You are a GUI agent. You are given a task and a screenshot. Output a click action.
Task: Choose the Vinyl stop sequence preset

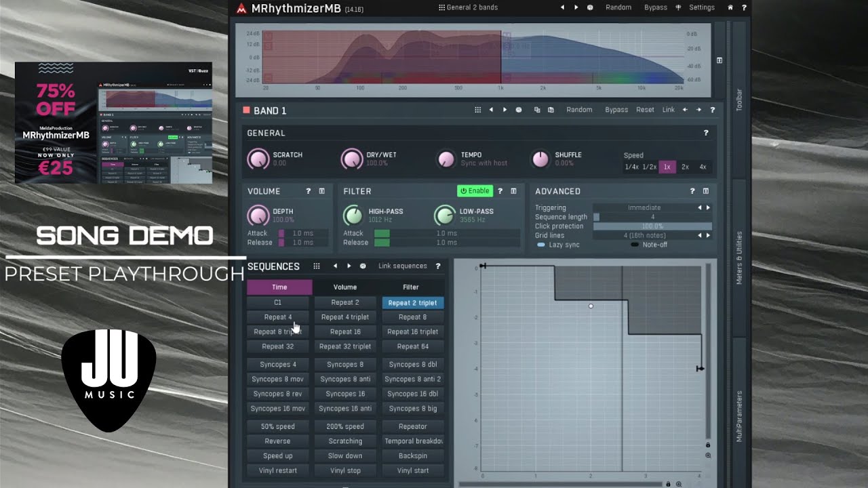[x=345, y=470]
